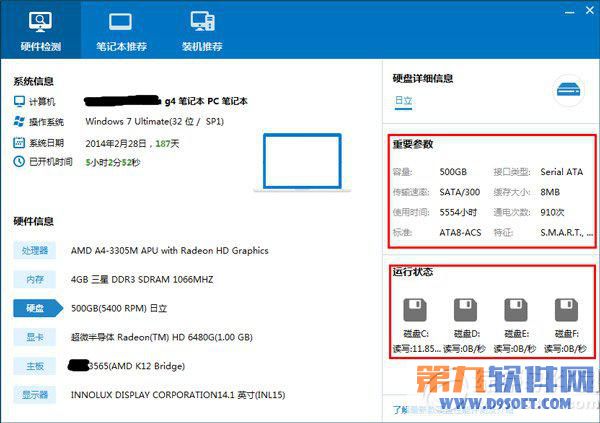
Task: Click the monitor magnifier icon of 硬件检测
Action: (40, 22)
